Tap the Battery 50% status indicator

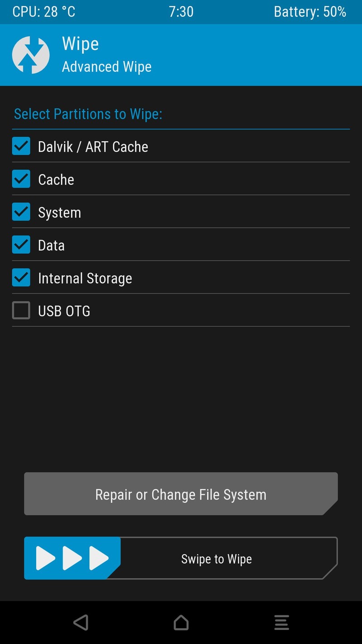[310, 12]
